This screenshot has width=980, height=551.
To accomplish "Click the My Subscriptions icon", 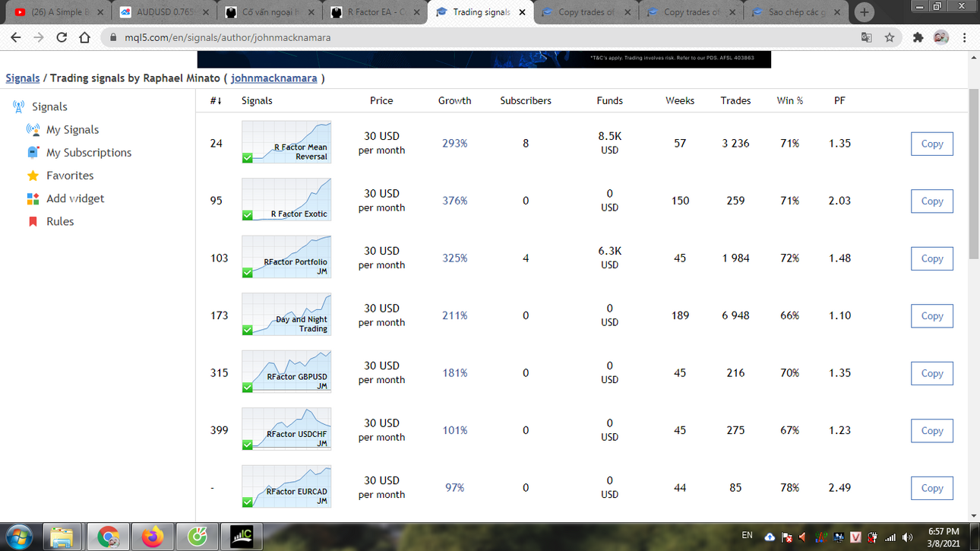I will [33, 153].
